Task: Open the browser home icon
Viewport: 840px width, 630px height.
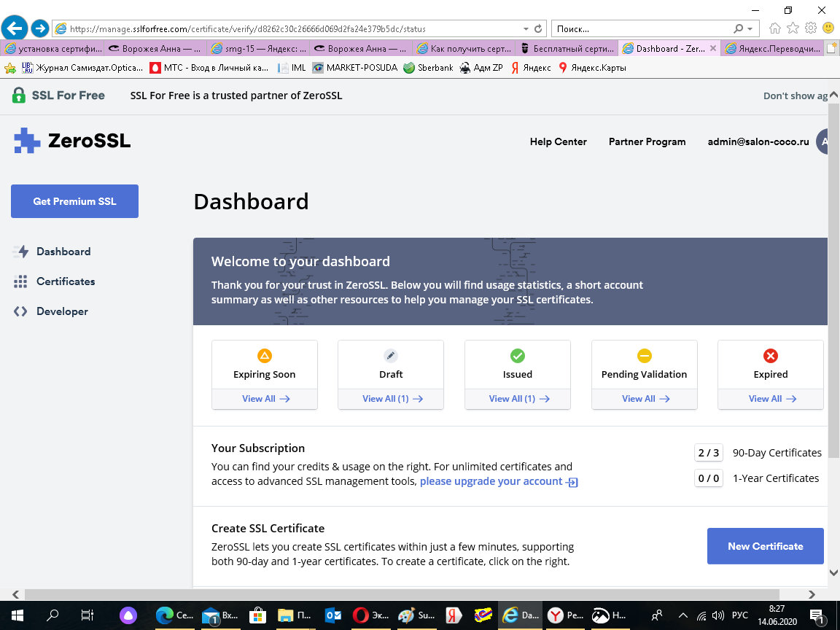Action: (774, 28)
